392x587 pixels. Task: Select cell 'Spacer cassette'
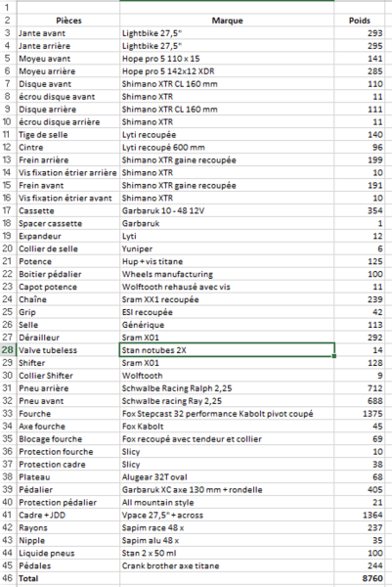(x=68, y=223)
